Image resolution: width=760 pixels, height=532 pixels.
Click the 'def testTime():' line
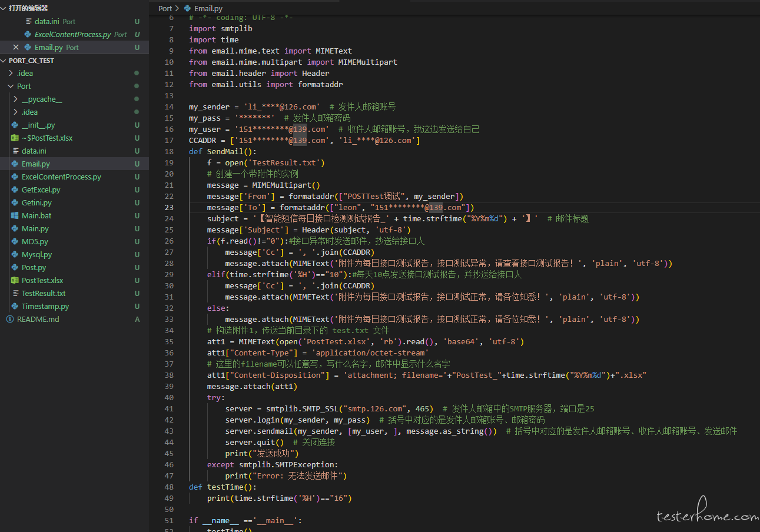click(223, 487)
